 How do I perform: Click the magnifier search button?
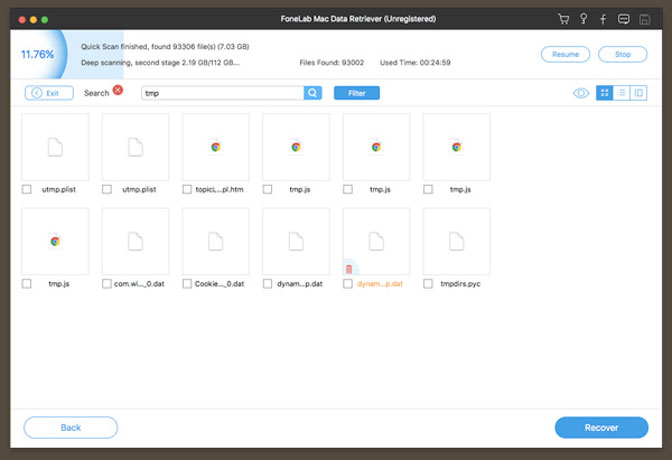[x=313, y=93]
